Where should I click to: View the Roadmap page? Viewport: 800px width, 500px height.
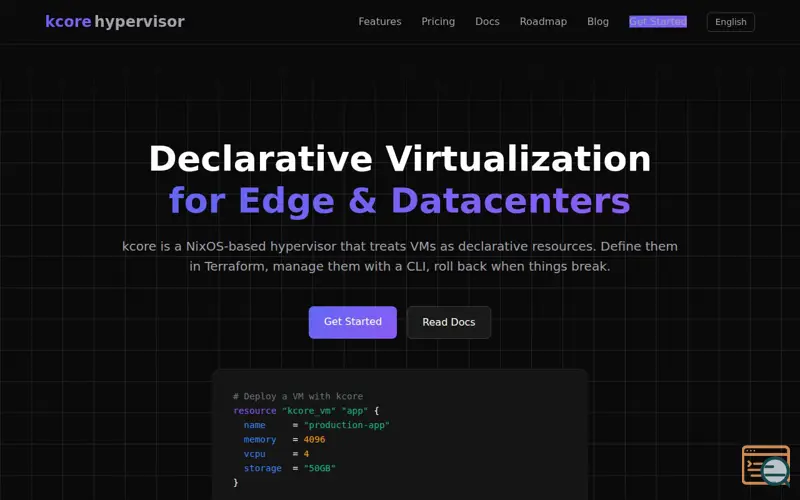pyautogui.click(x=543, y=21)
